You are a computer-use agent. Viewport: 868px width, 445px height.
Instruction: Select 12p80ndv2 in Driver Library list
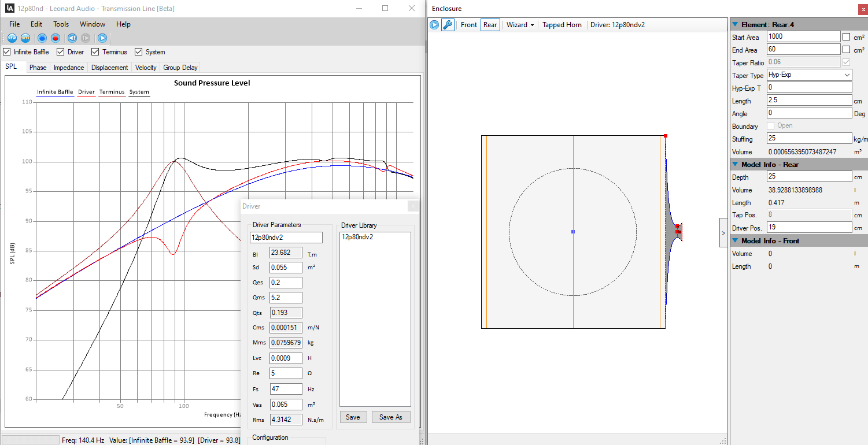(x=357, y=236)
